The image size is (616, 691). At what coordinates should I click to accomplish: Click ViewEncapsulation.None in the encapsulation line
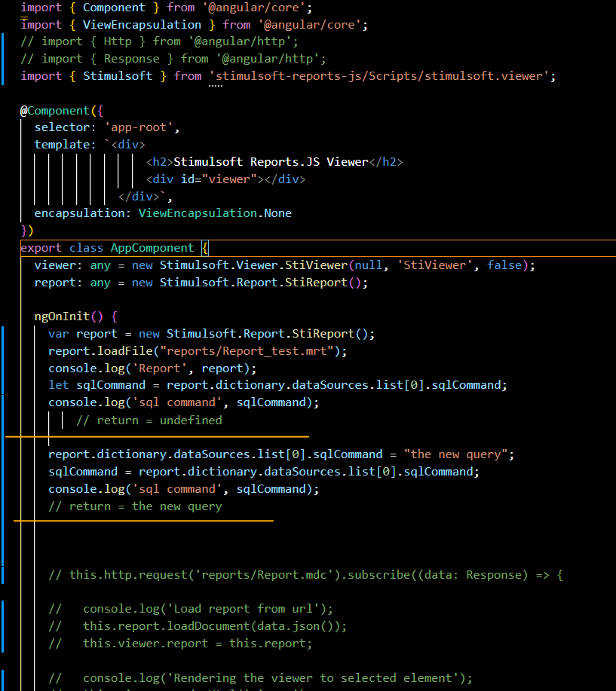coord(215,213)
